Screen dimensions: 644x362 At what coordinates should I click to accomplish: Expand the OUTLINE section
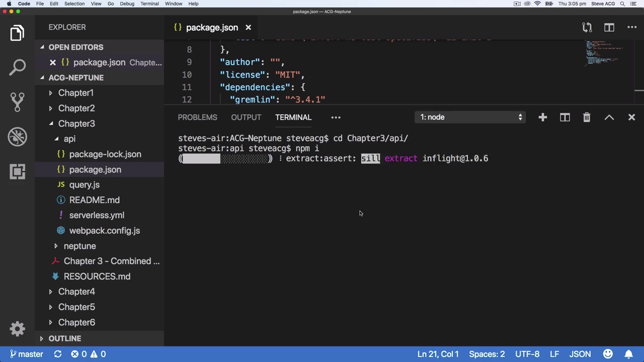[64, 338]
